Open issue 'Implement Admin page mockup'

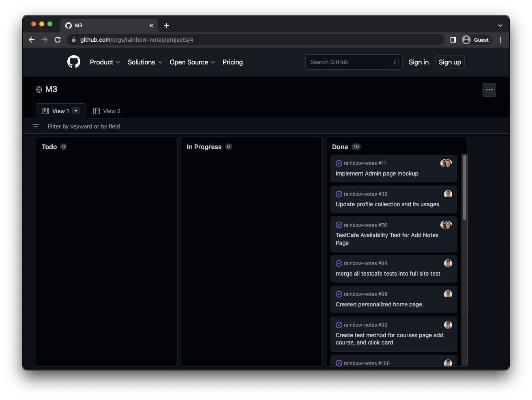pyautogui.click(x=377, y=173)
